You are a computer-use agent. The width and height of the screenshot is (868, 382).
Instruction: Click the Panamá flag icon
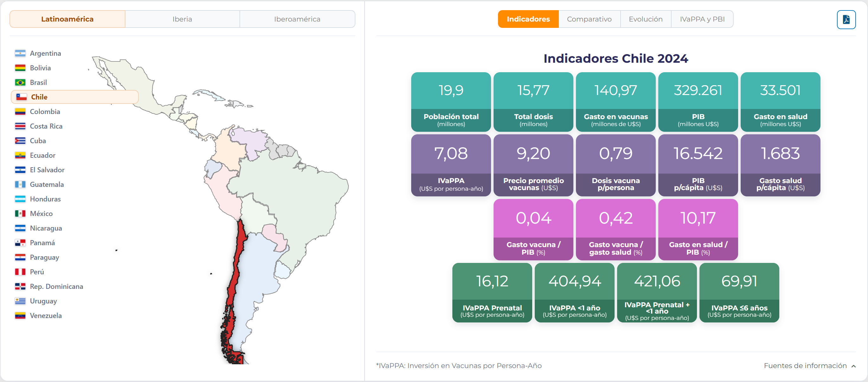coord(20,243)
